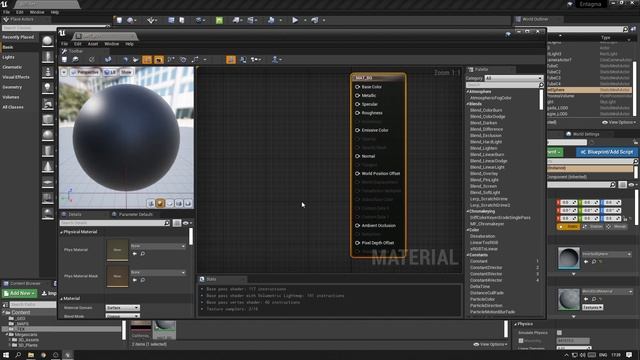The width and height of the screenshot is (640, 360).
Task: Click the Apply icon in material editor toolbar
Action: tap(91, 60)
